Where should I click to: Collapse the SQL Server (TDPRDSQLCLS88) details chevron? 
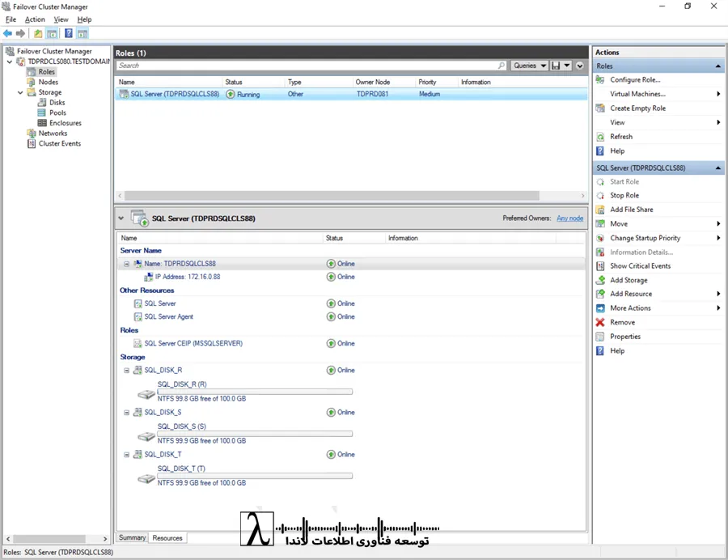[121, 218]
